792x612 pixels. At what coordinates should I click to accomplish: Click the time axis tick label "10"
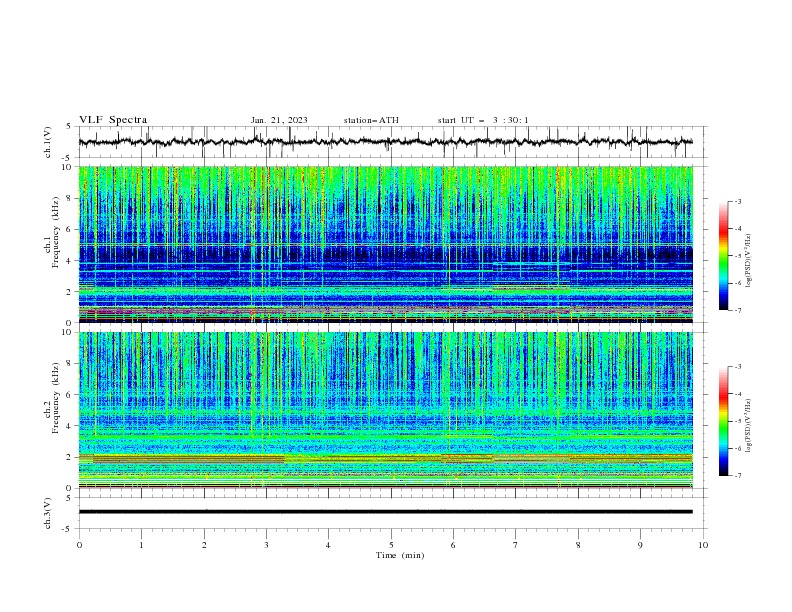[703, 545]
